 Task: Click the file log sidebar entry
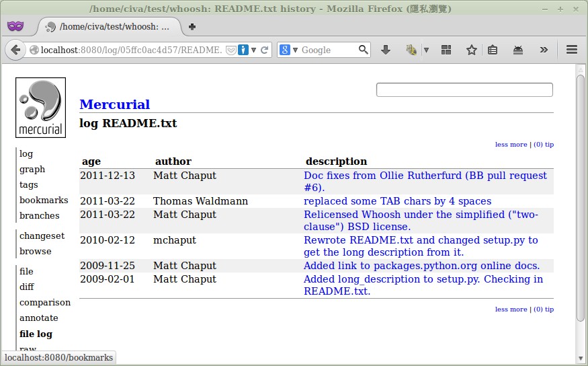point(36,334)
